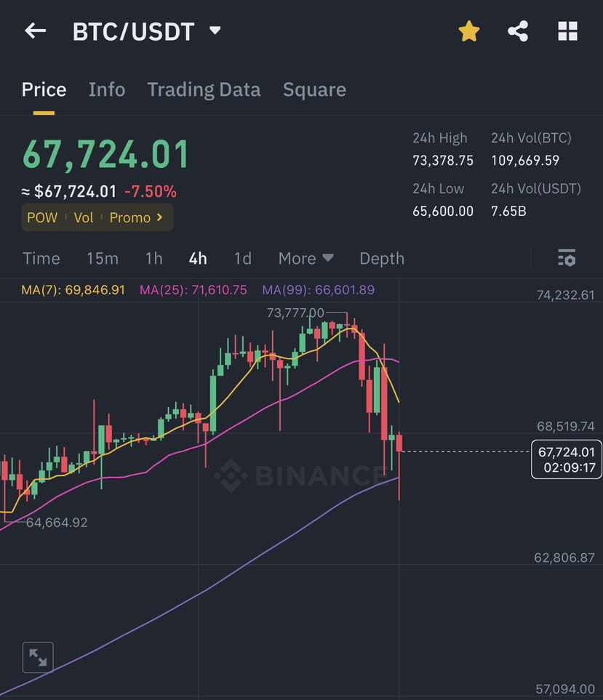
Task: Open the Info tab
Action: (106, 89)
